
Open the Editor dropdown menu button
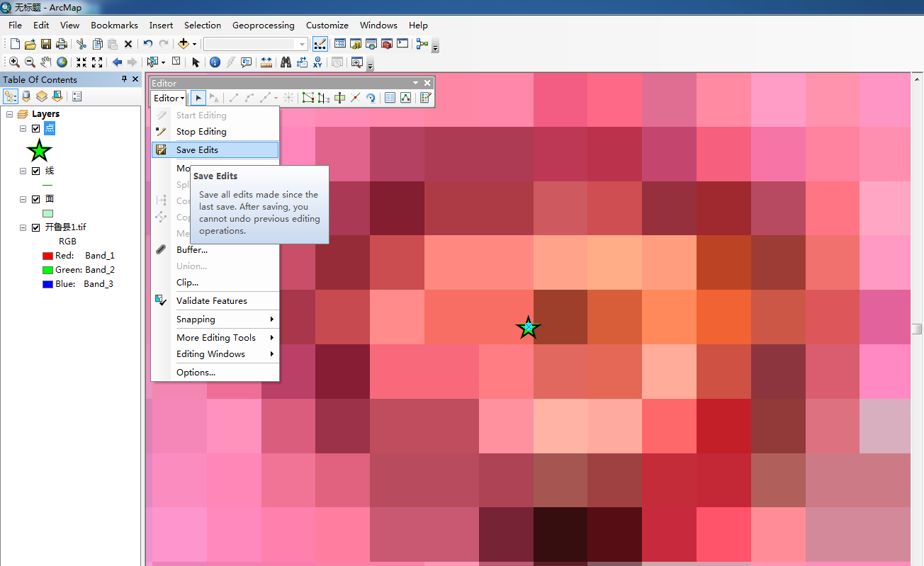pyautogui.click(x=169, y=98)
